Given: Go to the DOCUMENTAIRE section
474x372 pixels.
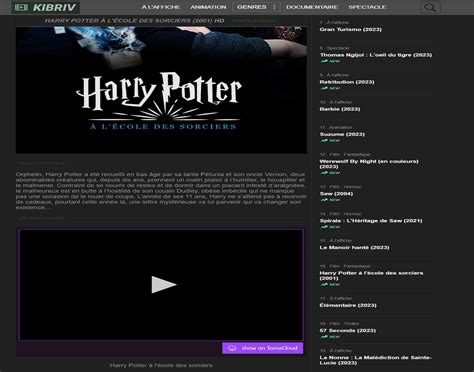Looking at the screenshot, I should pos(312,7).
